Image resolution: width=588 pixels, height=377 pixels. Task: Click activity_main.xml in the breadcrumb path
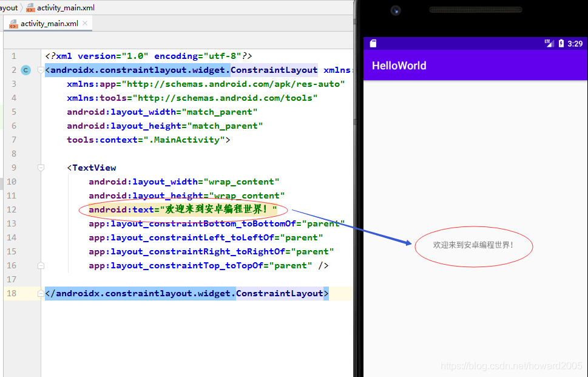(x=66, y=7)
